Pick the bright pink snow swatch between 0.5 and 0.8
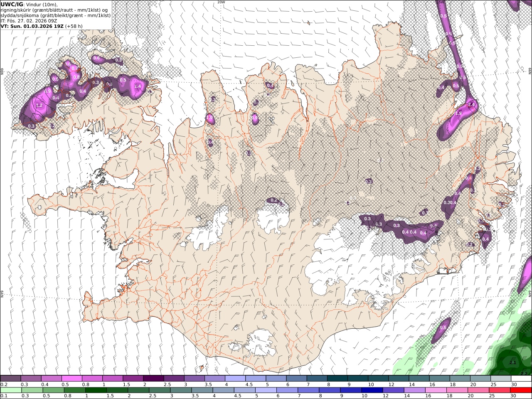The height and width of the screenshot is (399, 532). click(72, 378)
